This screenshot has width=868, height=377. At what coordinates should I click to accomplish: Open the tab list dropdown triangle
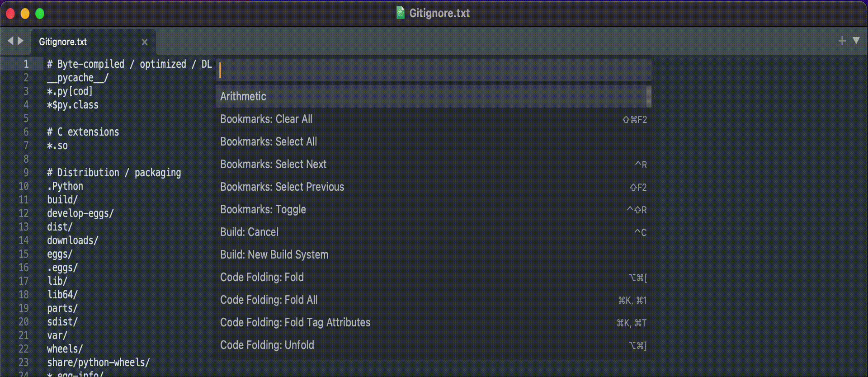click(x=857, y=41)
